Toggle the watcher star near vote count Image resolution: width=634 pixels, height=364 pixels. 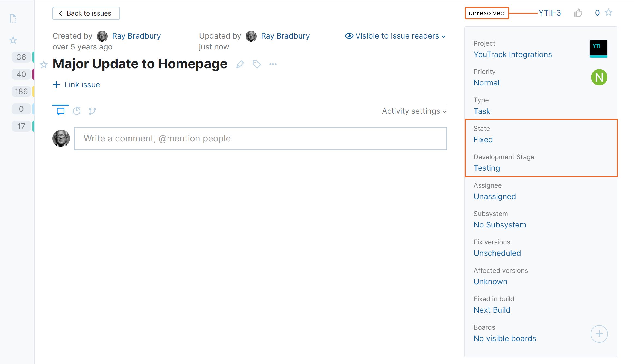point(609,13)
